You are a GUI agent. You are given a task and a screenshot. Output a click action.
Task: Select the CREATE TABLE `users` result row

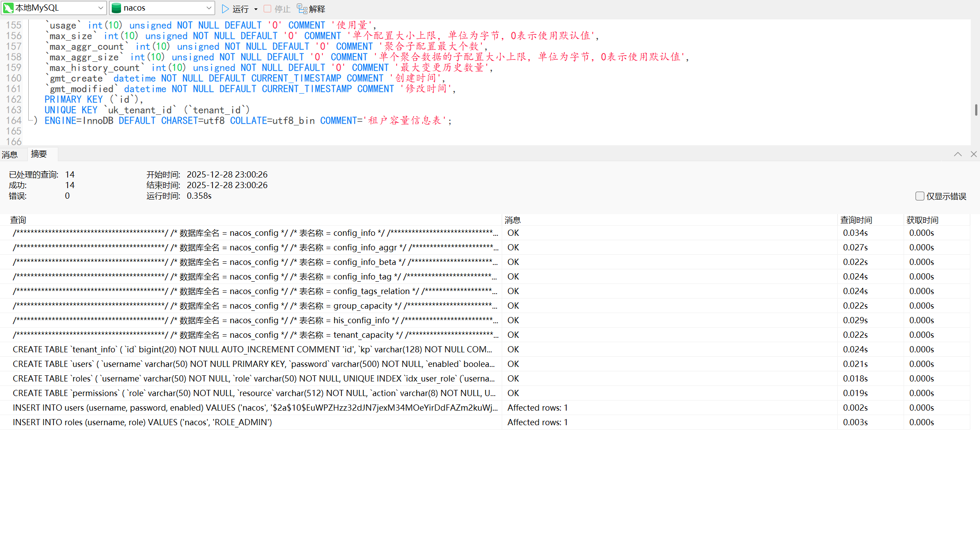[x=254, y=364]
